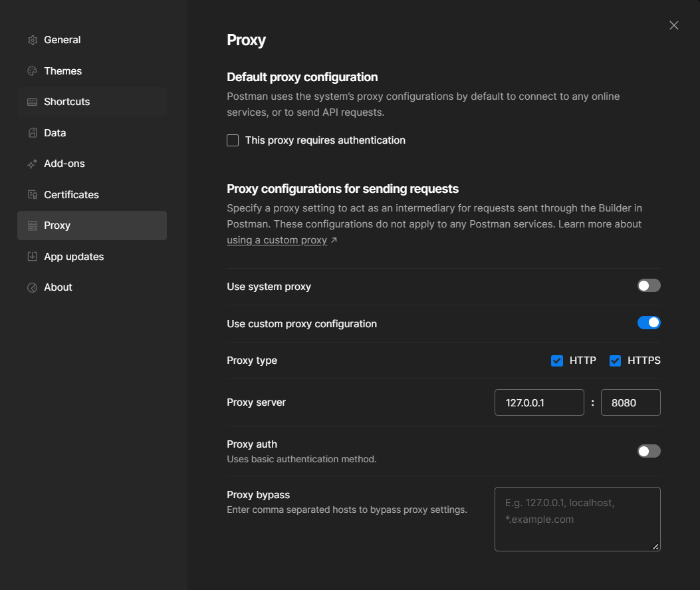The image size is (700, 590).
Task: Click the Data storage icon
Action: pos(32,132)
